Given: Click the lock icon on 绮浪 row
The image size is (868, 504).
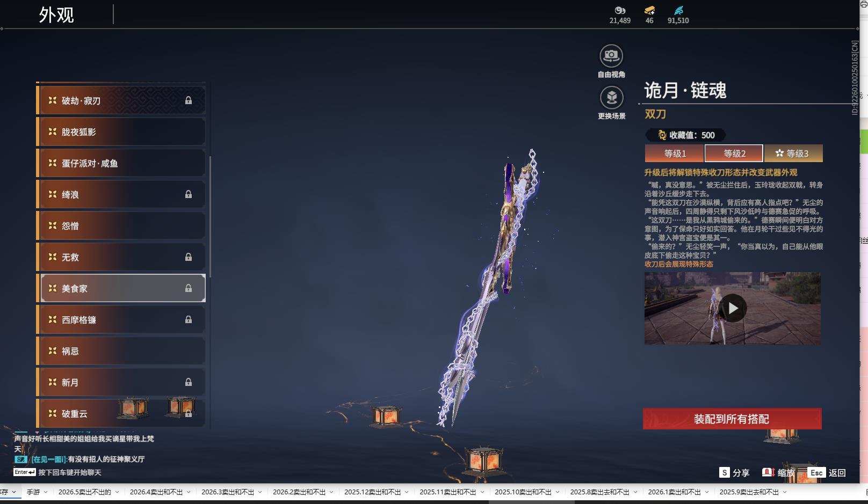Looking at the screenshot, I should coord(189,194).
